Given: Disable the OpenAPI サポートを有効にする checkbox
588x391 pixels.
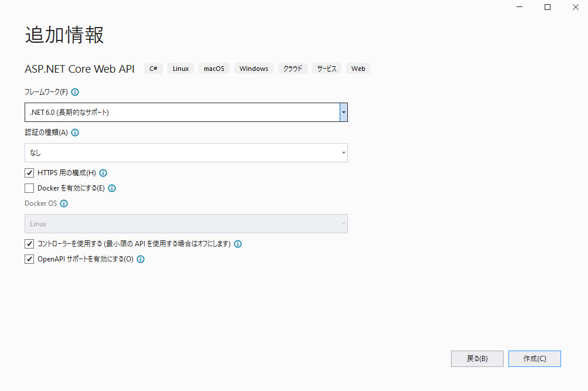Looking at the screenshot, I should click(x=29, y=259).
